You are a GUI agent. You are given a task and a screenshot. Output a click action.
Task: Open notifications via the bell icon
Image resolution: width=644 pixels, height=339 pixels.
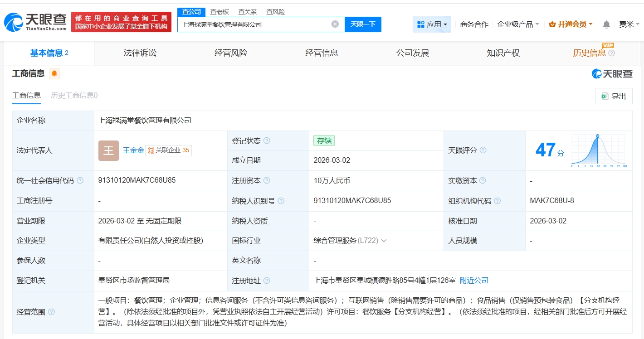click(606, 24)
